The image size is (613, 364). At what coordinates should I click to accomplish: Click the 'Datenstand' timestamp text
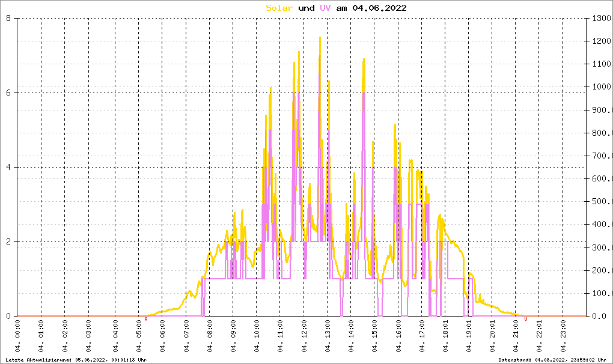(x=552, y=360)
